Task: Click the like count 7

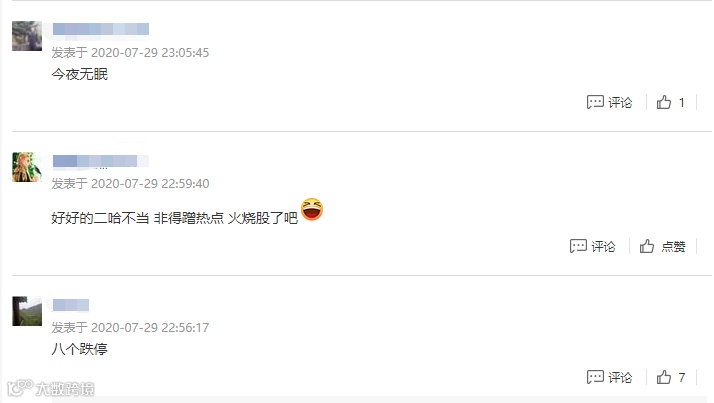Action: tap(681, 377)
